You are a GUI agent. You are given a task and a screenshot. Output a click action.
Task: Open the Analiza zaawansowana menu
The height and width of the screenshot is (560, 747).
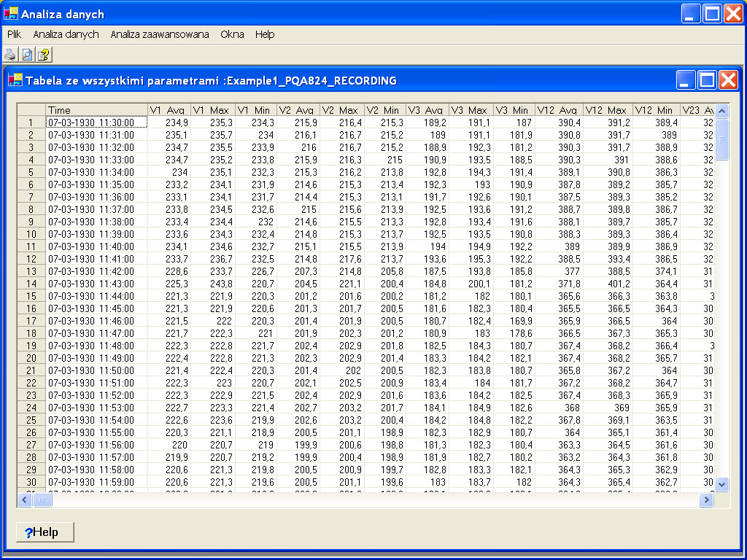tap(160, 34)
